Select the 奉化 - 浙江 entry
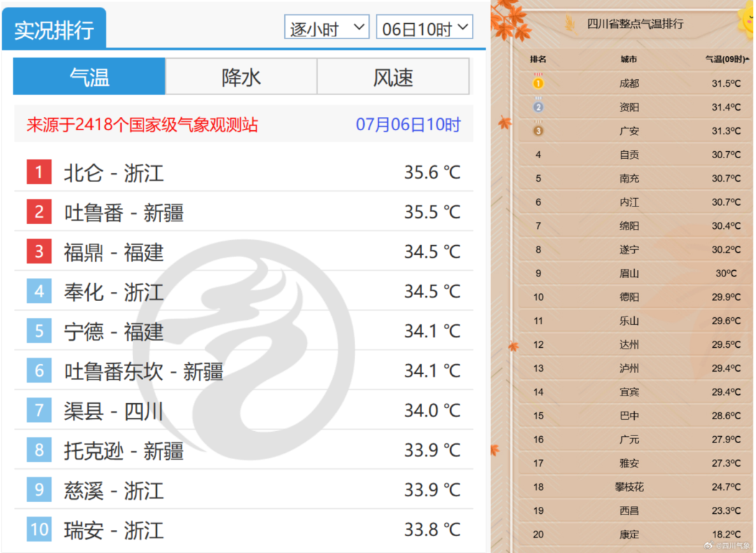Image resolution: width=756 pixels, height=553 pixels. 114,292
